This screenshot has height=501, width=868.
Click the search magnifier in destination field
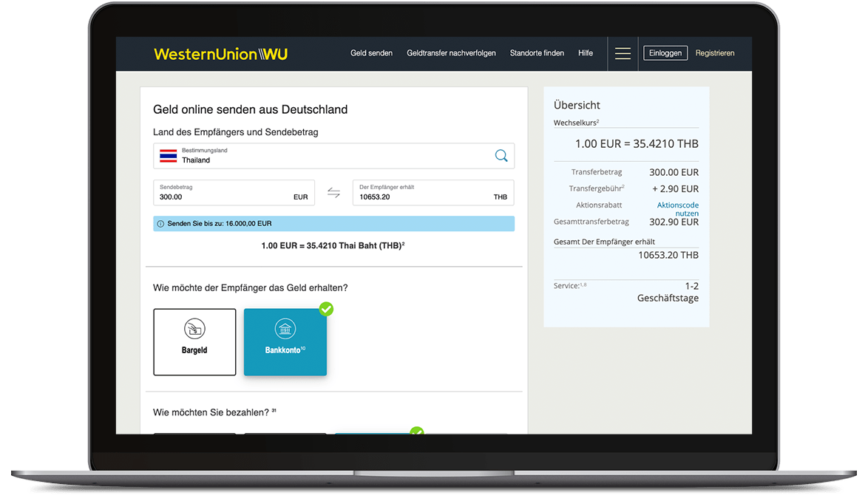pyautogui.click(x=501, y=156)
